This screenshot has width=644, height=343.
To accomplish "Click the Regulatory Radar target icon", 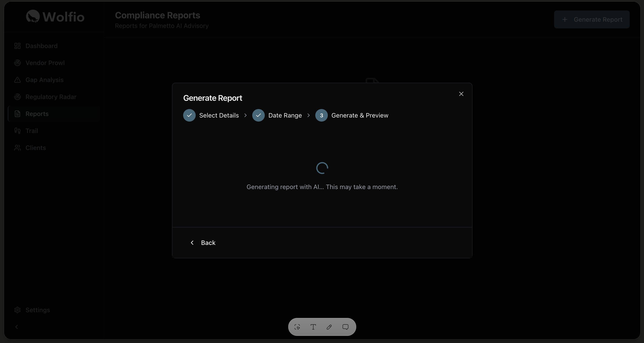I will point(17,97).
